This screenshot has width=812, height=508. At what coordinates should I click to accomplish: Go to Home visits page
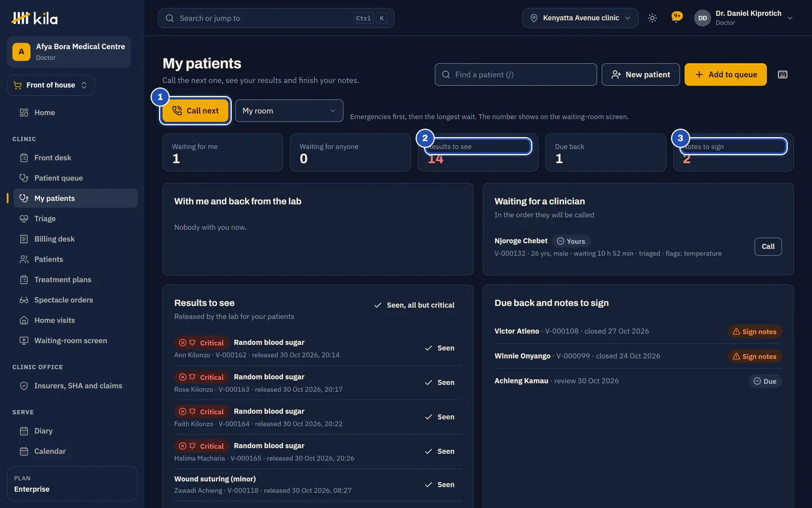(x=76, y=320)
